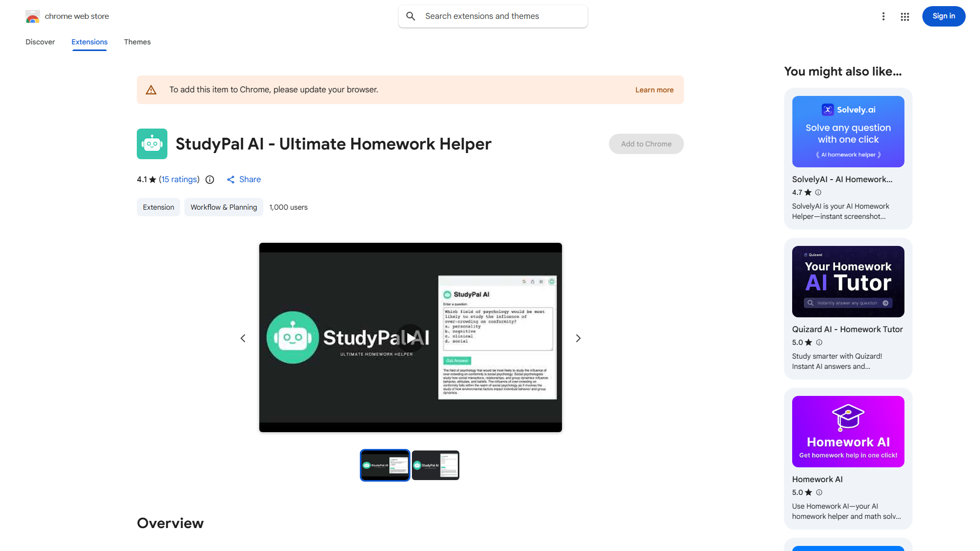Click Learn more in the update banner
Image resolution: width=980 pixels, height=551 pixels.
click(x=654, y=90)
